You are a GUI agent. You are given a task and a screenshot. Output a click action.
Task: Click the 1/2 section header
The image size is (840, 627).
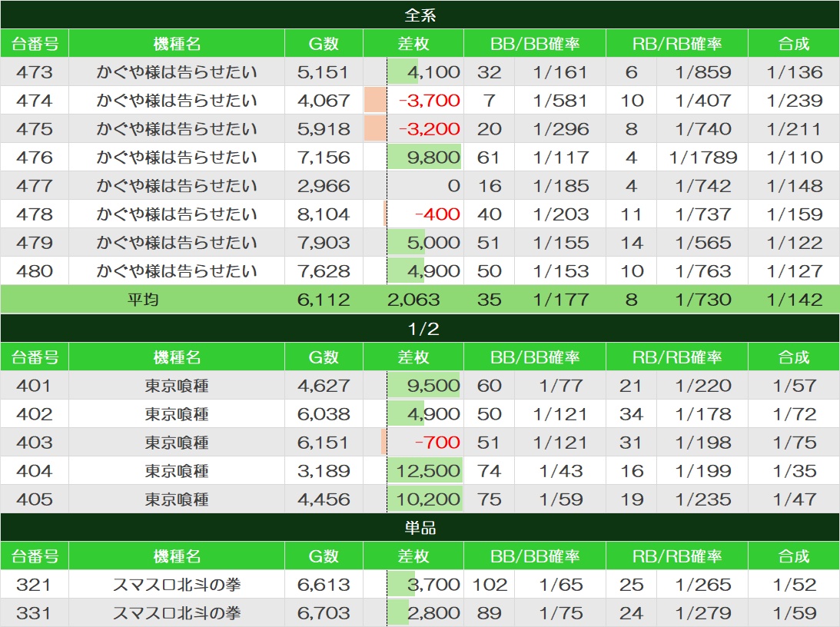420,328
